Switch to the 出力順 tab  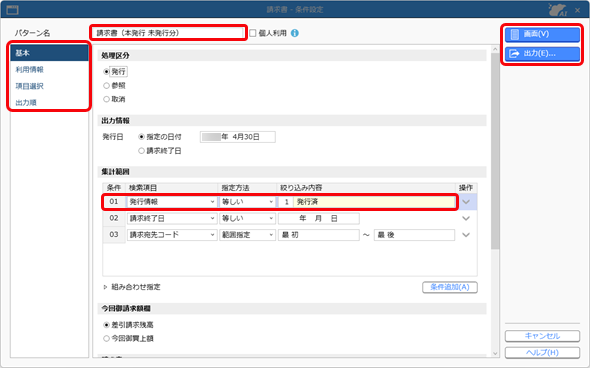point(49,103)
